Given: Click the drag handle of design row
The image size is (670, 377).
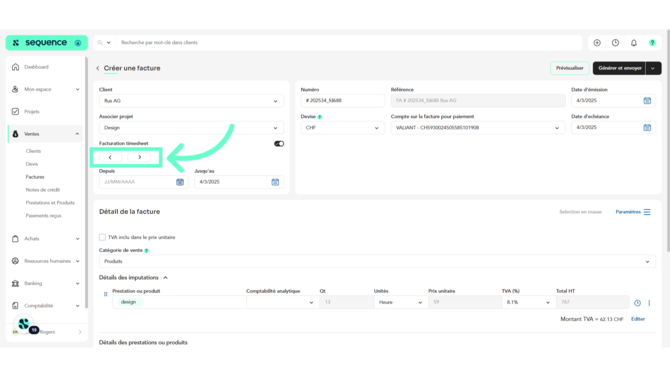Looking at the screenshot, I should point(106,294).
